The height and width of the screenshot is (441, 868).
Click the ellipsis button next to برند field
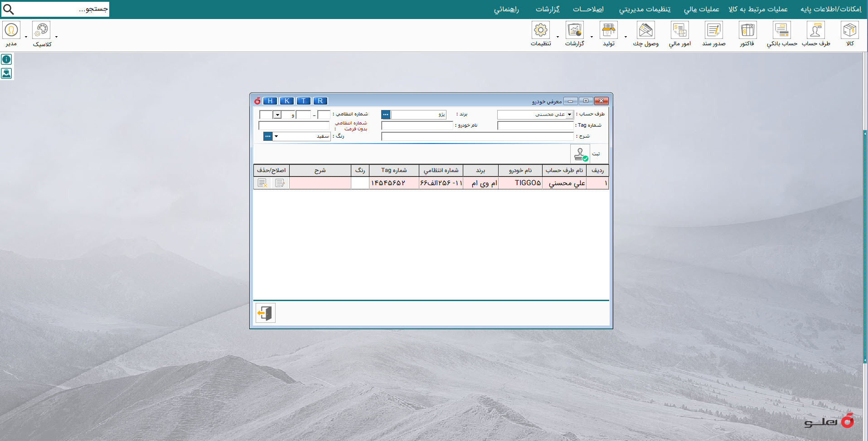click(386, 115)
